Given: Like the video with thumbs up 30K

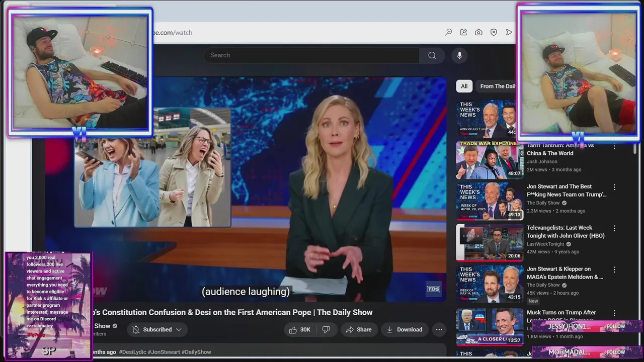Looking at the screenshot, I should 299,330.
